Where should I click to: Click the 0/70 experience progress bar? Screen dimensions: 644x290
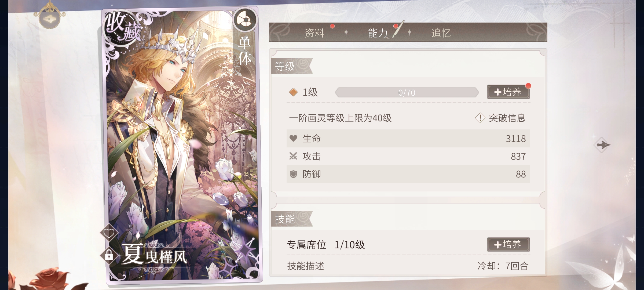click(407, 92)
